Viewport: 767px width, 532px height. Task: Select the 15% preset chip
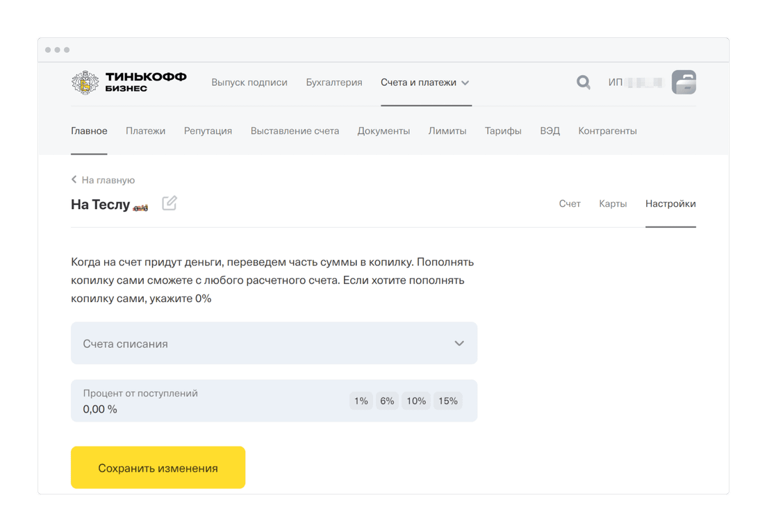coord(447,401)
